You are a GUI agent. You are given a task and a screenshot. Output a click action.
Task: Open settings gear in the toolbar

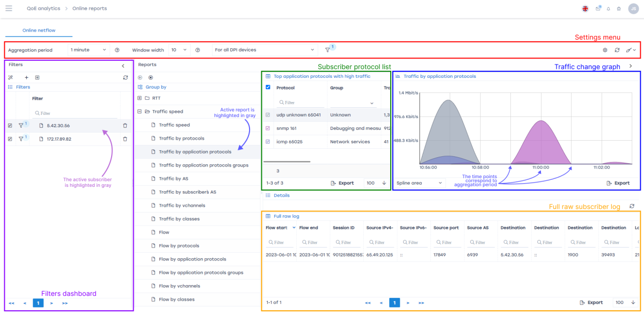(605, 50)
